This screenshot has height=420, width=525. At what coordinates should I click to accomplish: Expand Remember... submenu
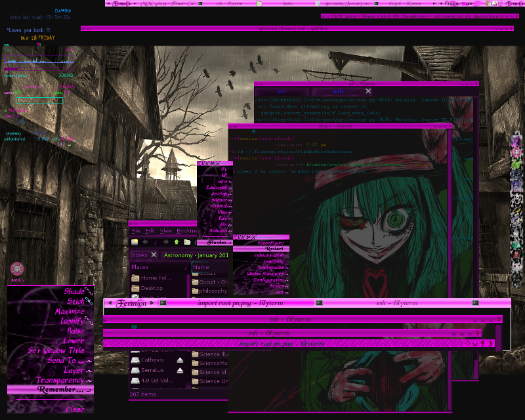[x=51, y=390]
